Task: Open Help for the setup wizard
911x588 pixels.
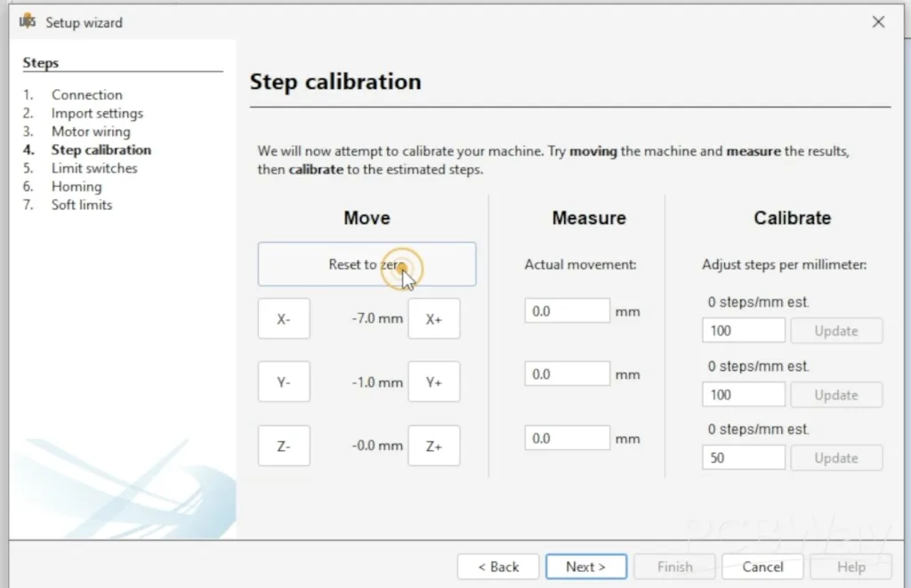Action: point(851,567)
